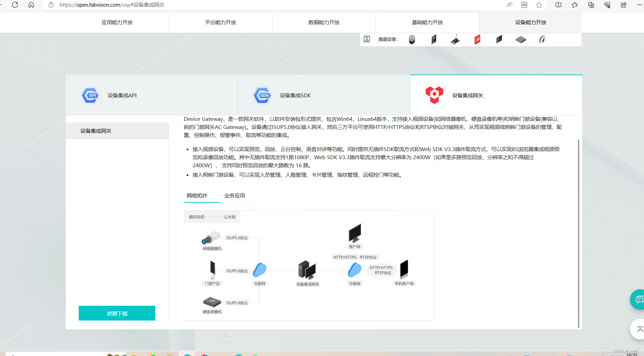The width and height of the screenshot is (644, 356).
Task: Open the 平台能力开放 menu
Action: click(220, 22)
